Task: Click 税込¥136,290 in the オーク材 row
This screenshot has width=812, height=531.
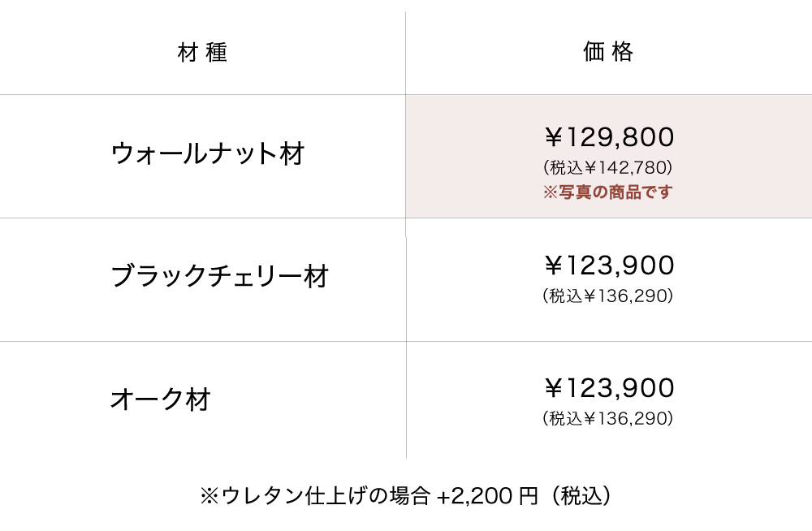Action: point(608,420)
